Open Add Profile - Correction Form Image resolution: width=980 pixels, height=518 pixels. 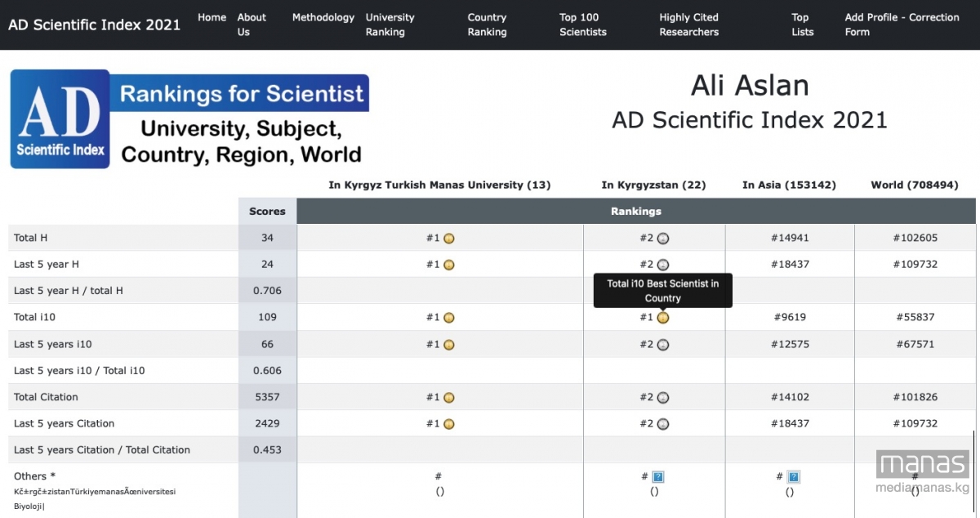[902, 25]
